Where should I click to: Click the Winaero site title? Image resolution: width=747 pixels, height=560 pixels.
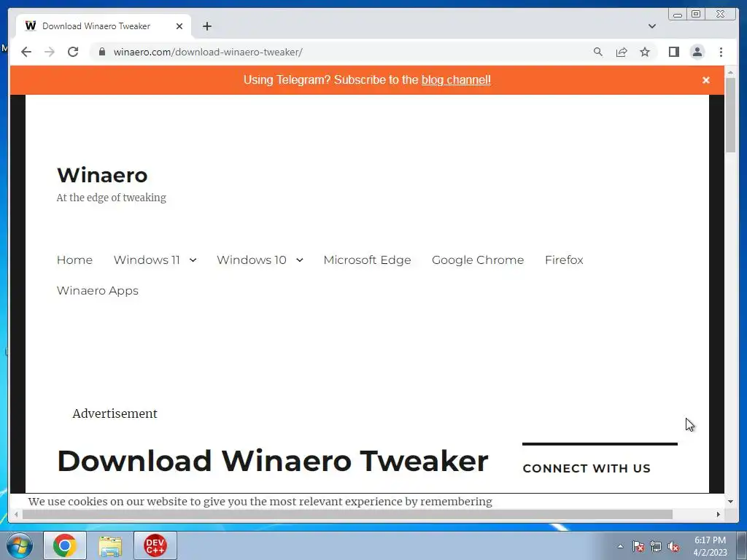click(102, 175)
